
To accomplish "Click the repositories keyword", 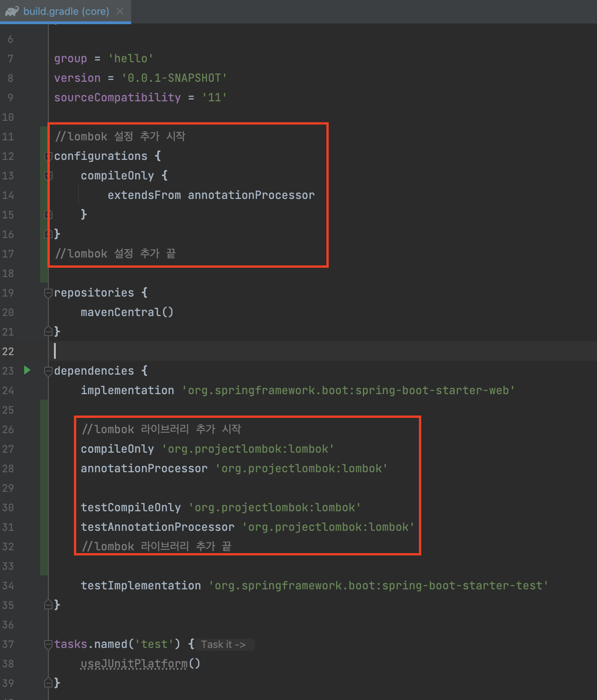I will click(94, 293).
